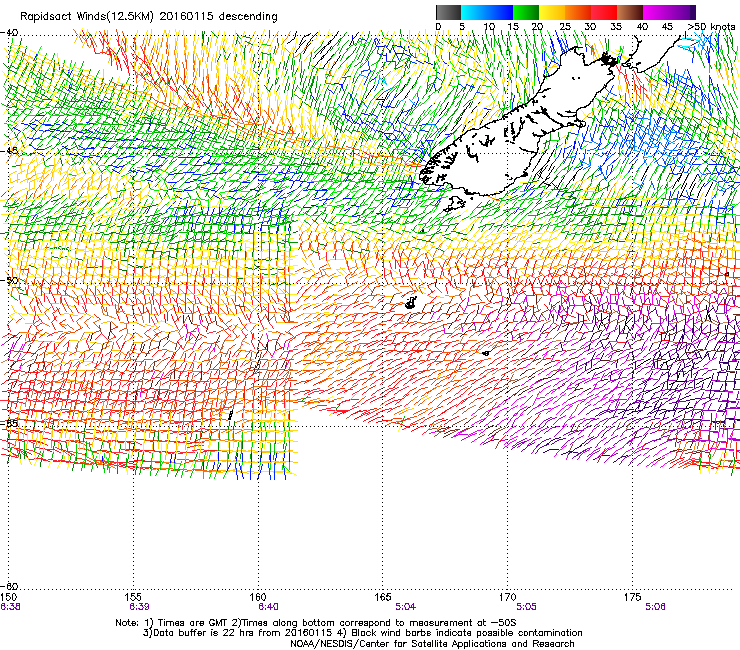Click the 6:40 pass time label
This screenshot has height=650, width=740.
[x=268, y=607]
